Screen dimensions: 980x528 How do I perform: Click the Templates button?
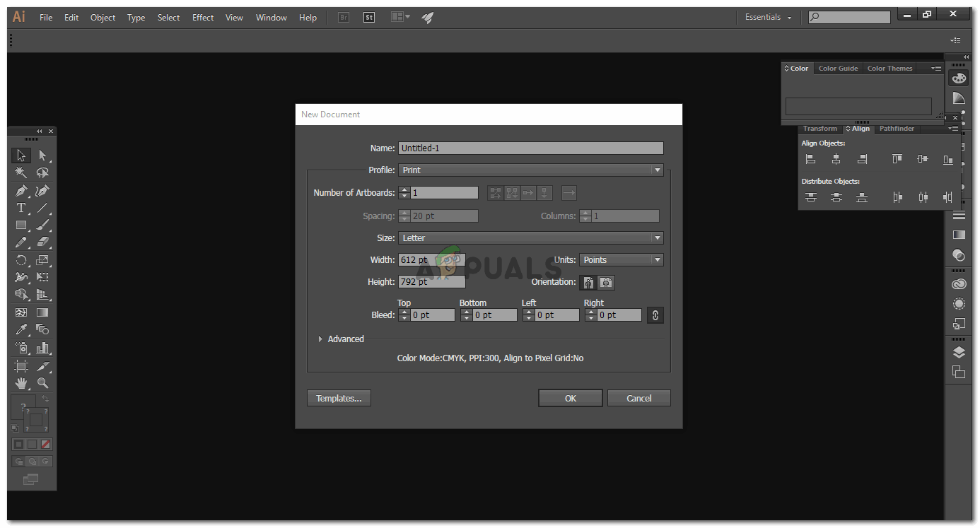coord(338,398)
